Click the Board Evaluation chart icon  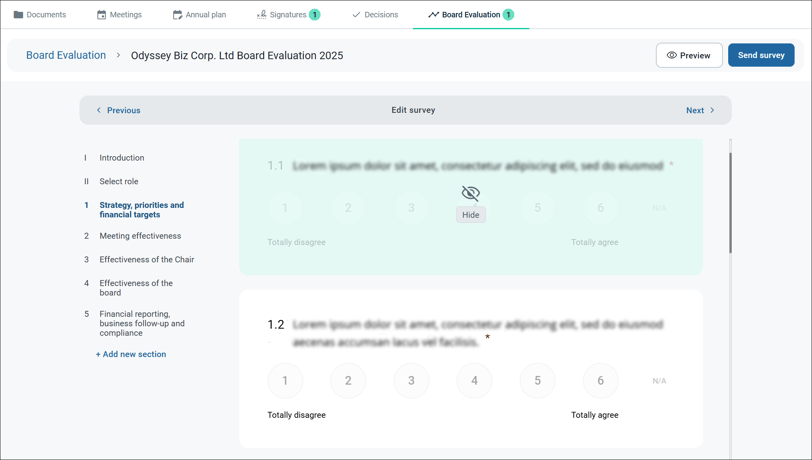click(433, 15)
